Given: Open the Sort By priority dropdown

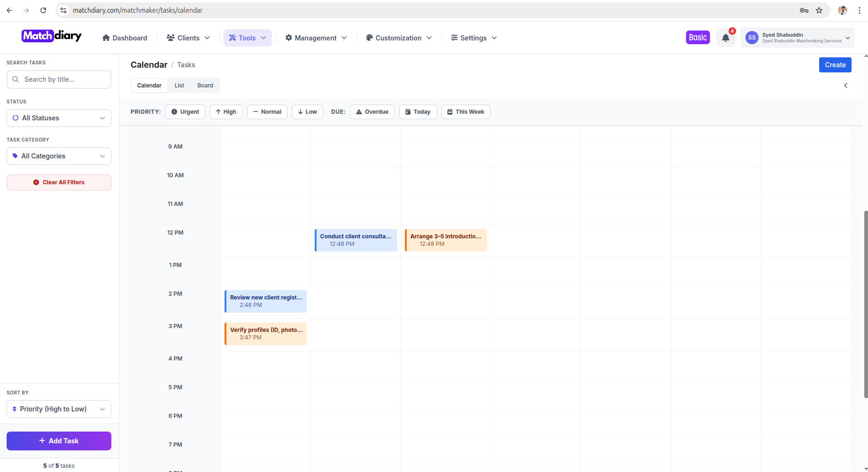Looking at the screenshot, I should coord(59,409).
